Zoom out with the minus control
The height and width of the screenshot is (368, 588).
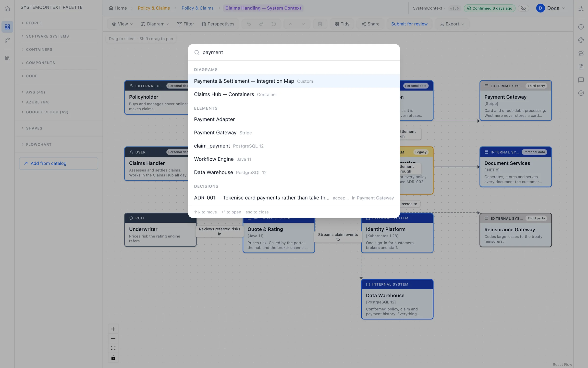[113, 339]
